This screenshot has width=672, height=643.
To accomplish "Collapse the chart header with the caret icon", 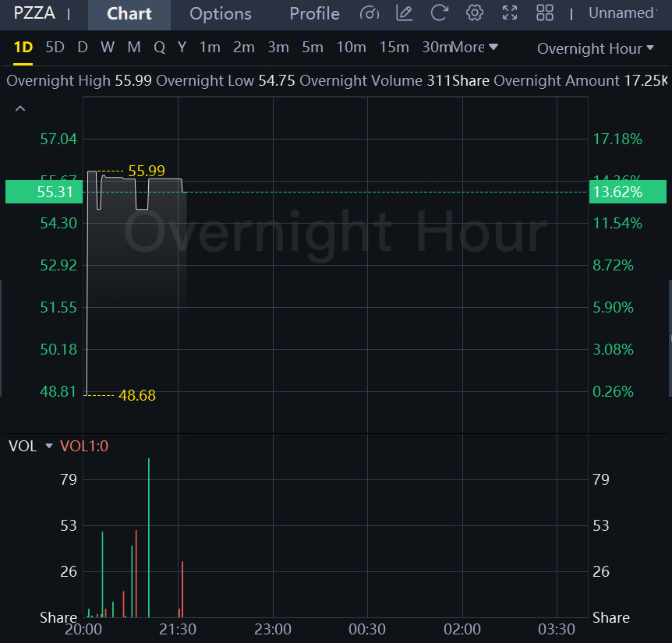I will [20, 109].
